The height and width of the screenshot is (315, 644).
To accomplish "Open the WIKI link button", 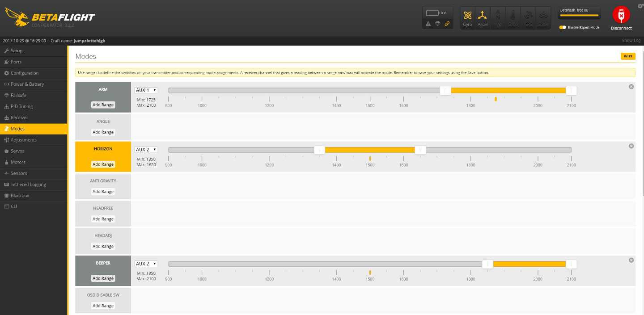I will tap(628, 56).
